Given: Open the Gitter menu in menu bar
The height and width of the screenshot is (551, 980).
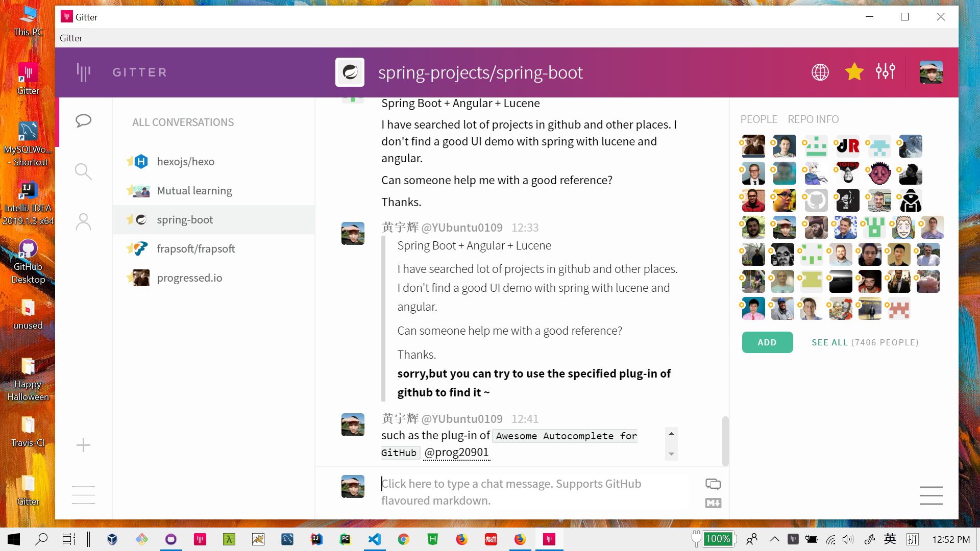Looking at the screenshot, I should (x=71, y=38).
